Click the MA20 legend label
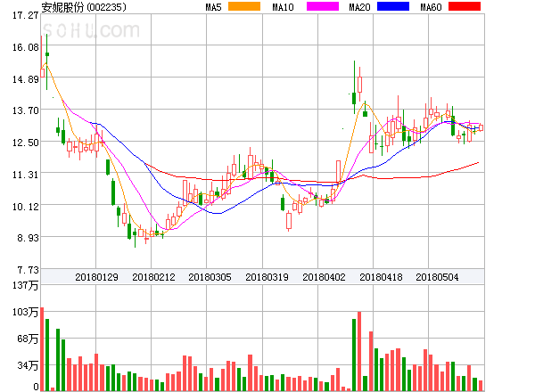Image resolution: width=535 pixels, height=392 pixels. 359,7
